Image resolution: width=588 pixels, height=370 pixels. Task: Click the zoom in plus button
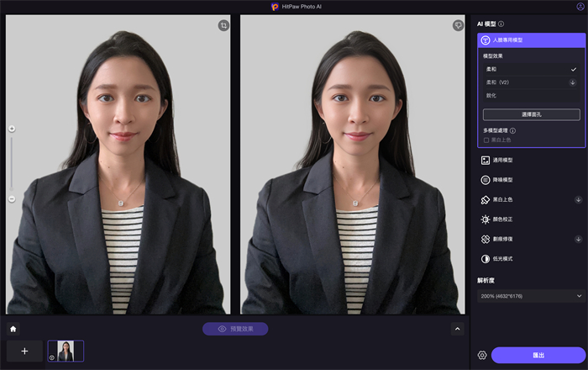coord(12,129)
